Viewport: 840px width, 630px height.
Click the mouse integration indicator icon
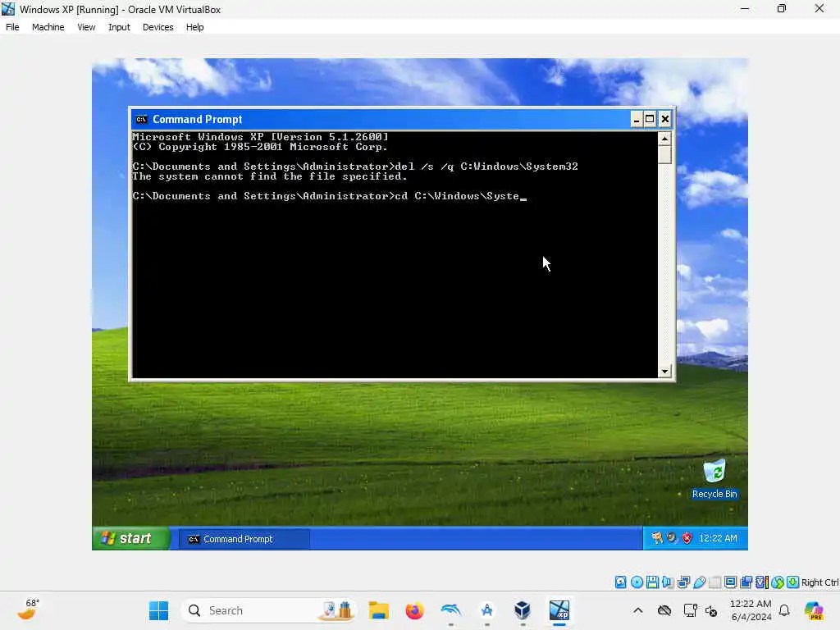tap(778, 582)
